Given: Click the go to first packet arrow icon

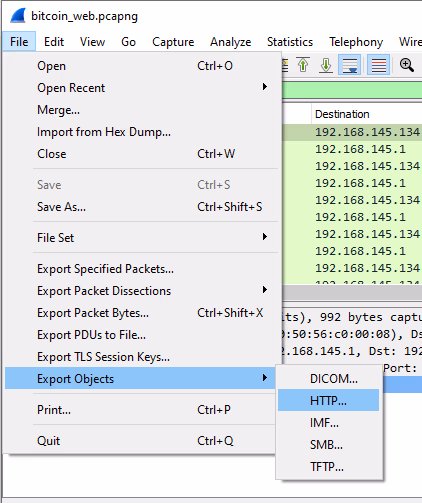Looking at the screenshot, I should tap(303, 65).
